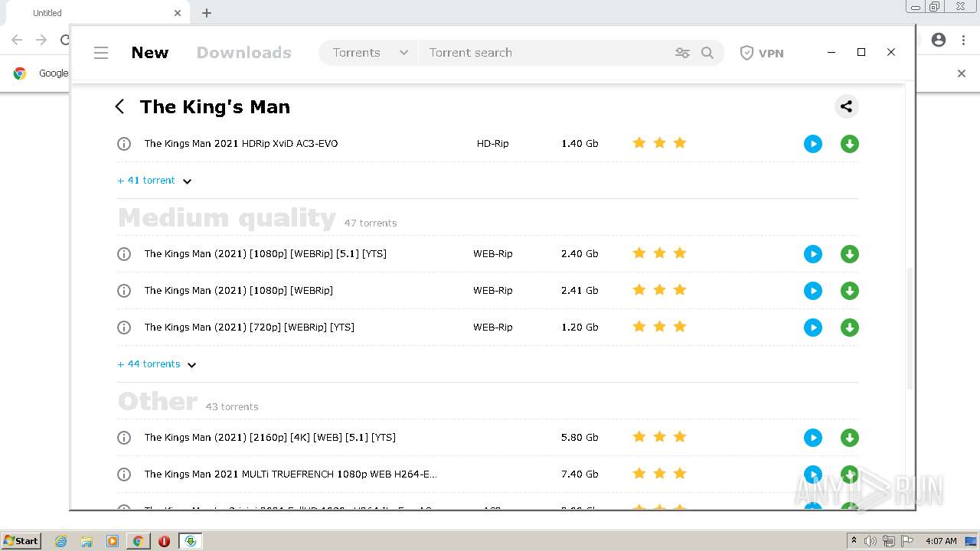Click the 7.40 Gb size value
The width and height of the screenshot is (980, 551).
[580, 474]
